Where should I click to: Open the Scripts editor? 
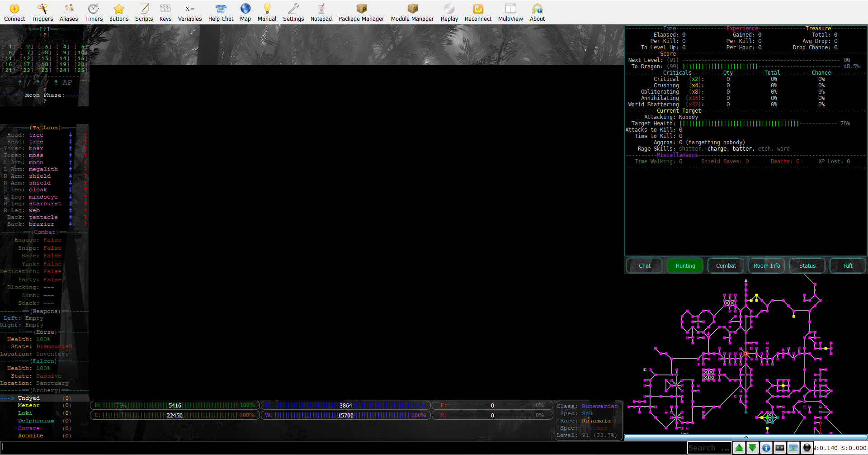coord(144,13)
